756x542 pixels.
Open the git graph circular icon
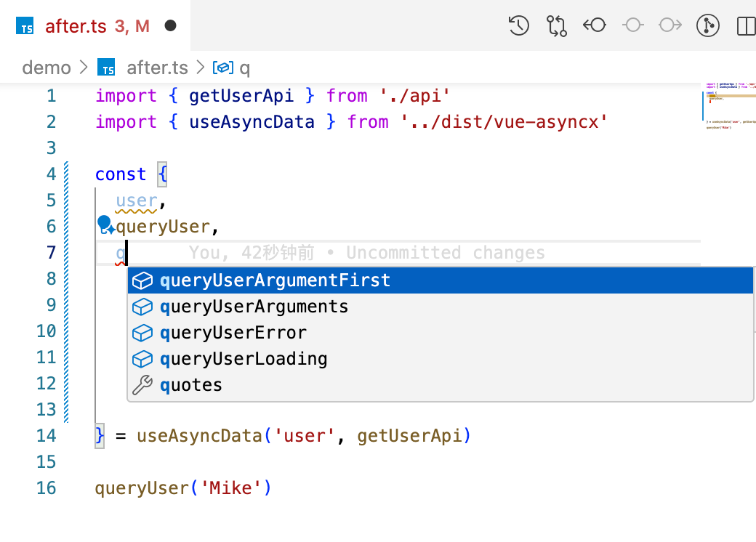click(707, 26)
